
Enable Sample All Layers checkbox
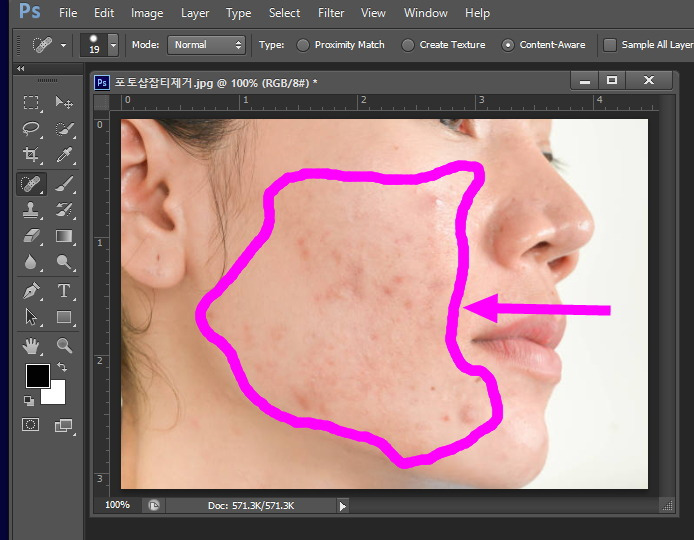tap(610, 45)
